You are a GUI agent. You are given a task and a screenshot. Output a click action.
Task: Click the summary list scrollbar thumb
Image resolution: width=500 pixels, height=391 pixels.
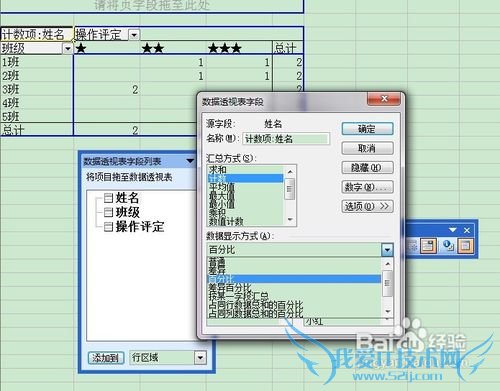[x=290, y=189]
